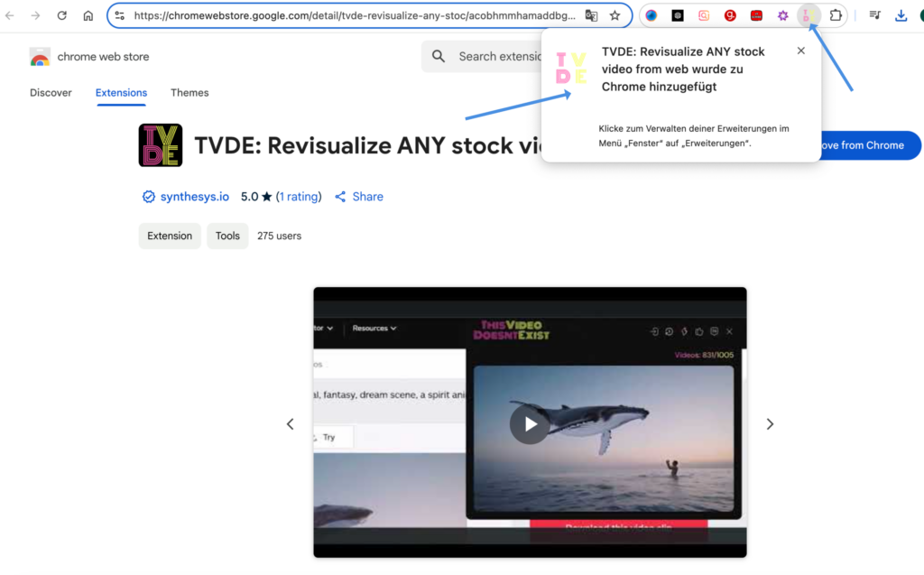Image resolution: width=924 pixels, height=575 pixels.
Task: Play the whale preview video
Action: coord(531,424)
